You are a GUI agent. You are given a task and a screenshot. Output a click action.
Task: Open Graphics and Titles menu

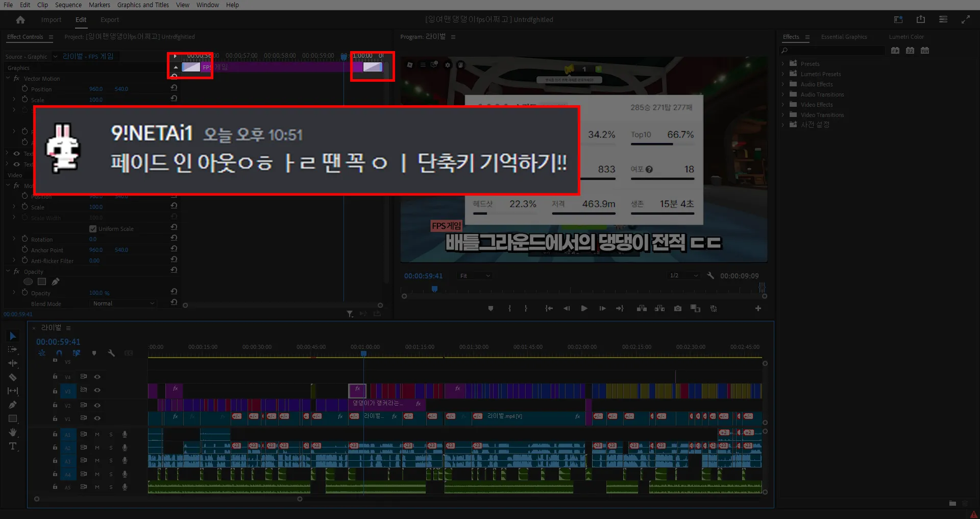pos(143,5)
